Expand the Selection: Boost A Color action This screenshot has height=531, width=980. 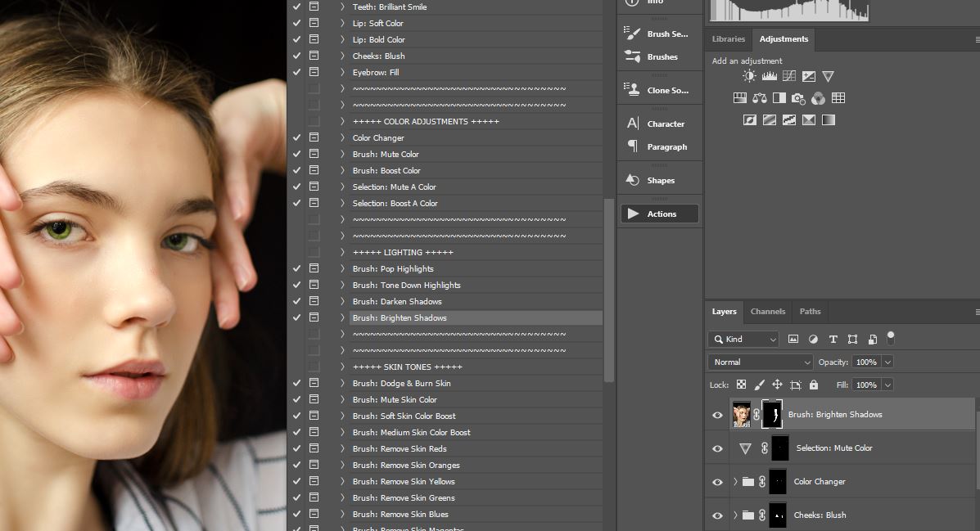tap(342, 203)
